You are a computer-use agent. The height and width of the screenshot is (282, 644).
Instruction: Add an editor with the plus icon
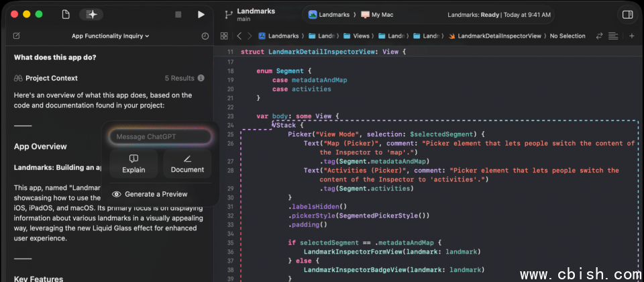tap(632, 36)
